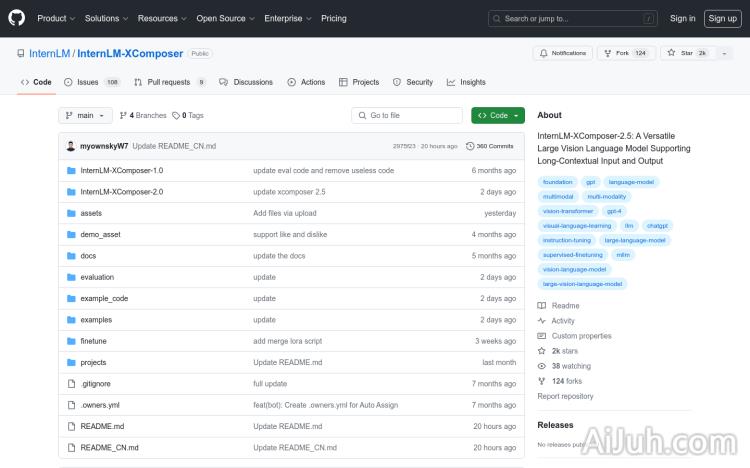
Task: Switch to the Issues tab
Action: (92, 82)
